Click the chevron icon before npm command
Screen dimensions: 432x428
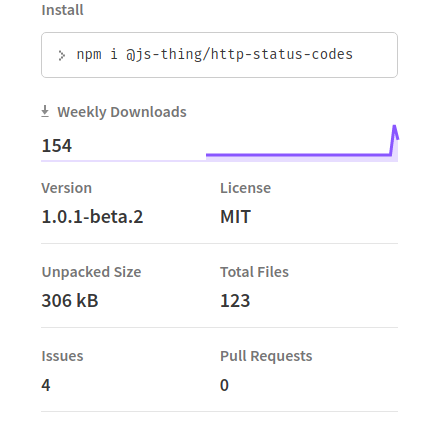coord(62,55)
